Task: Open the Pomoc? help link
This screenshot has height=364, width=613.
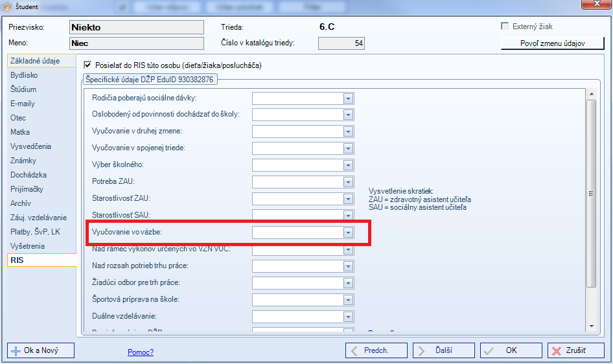Action: point(141,352)
